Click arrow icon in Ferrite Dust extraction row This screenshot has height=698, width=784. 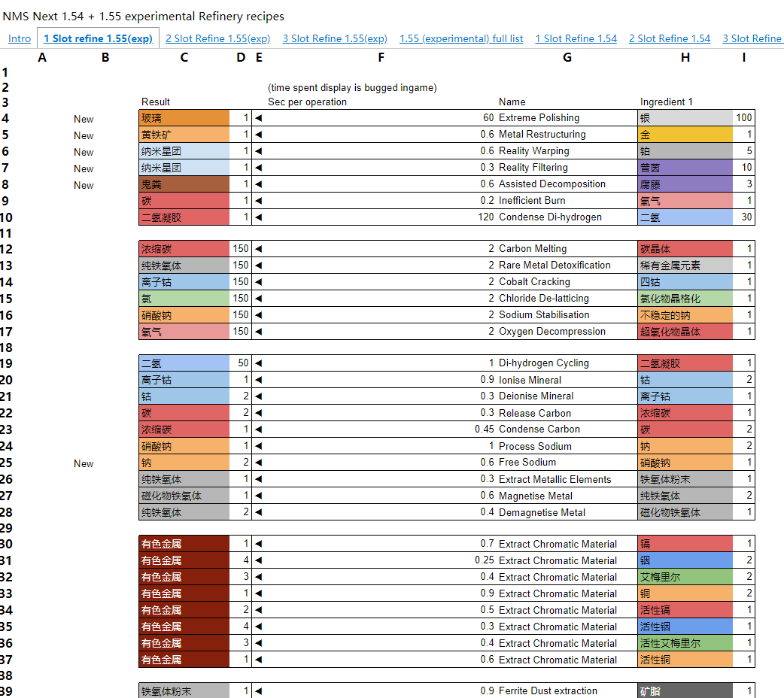pyautogui.click(x=259, y=691)
